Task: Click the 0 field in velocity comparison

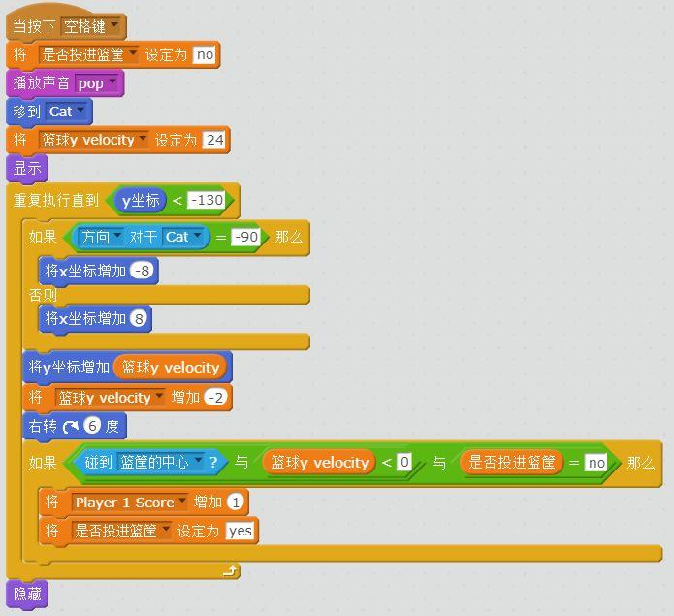Action: point(404,462)
